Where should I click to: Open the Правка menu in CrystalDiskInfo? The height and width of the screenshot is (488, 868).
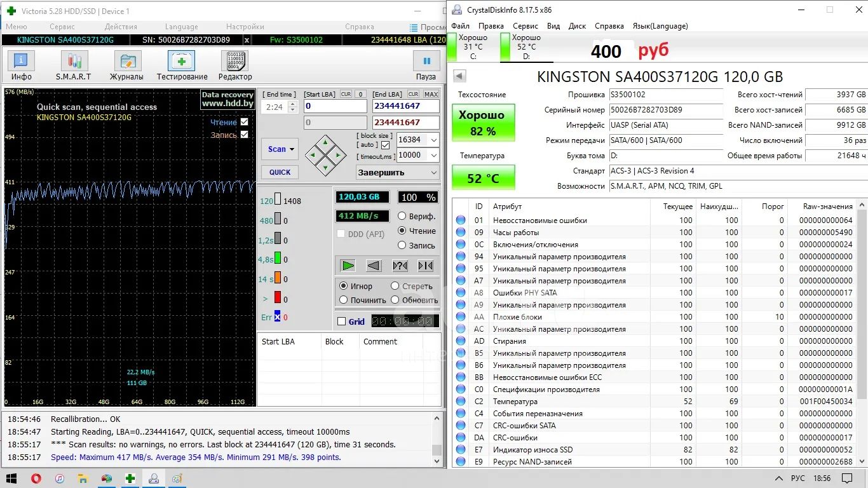pos(491,26)
